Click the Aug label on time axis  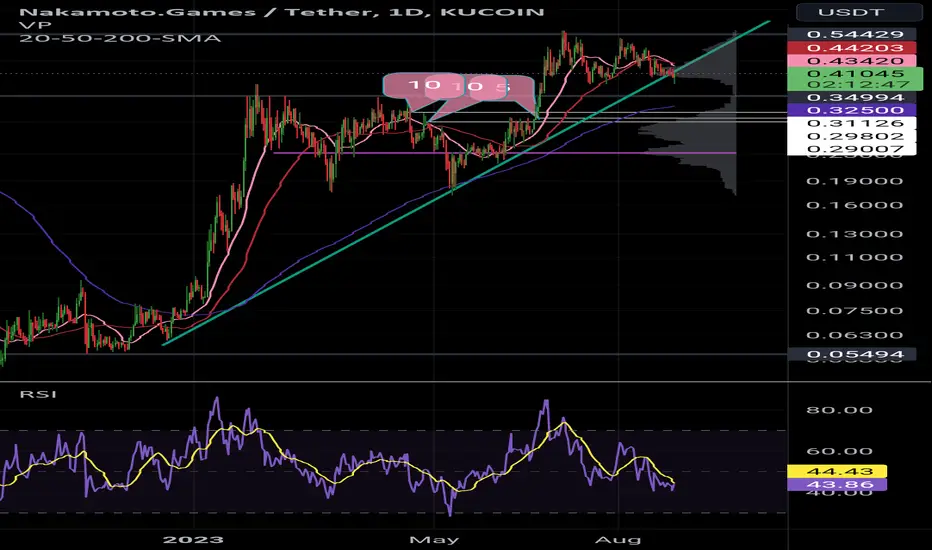click(618, 539)
